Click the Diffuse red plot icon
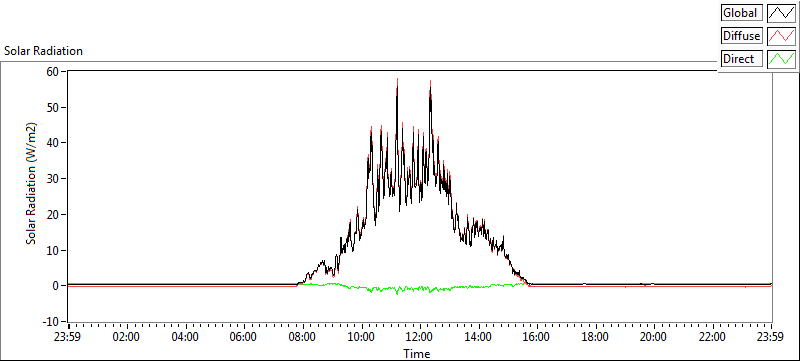800x361 pixels. (781, 36)
